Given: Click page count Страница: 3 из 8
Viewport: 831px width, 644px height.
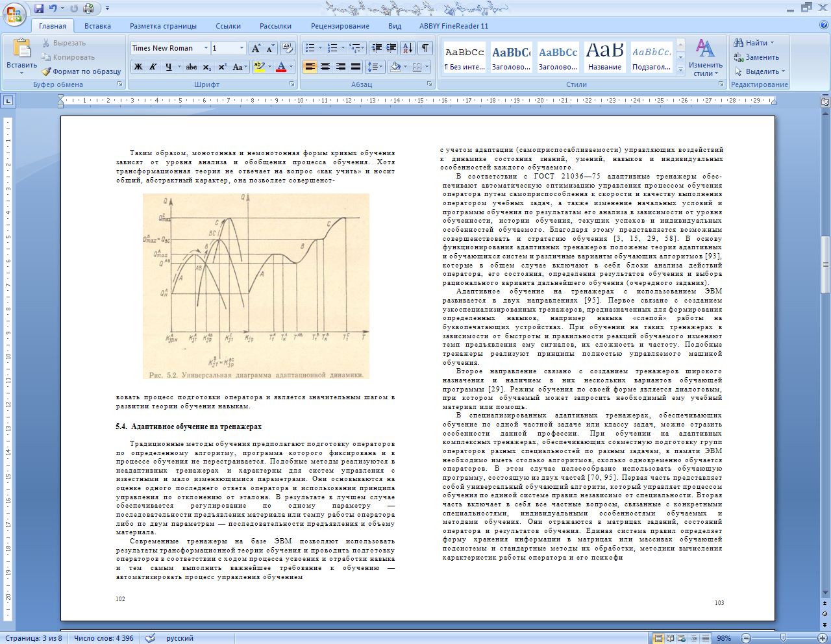Looking at the screenshot, I should 34,638.
